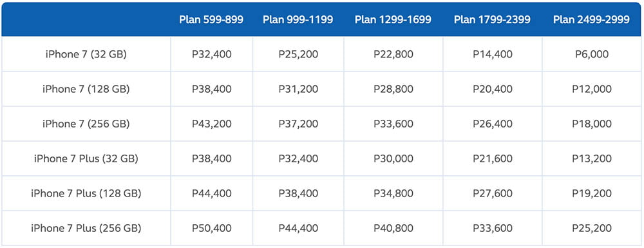This screenshot has height=248, width=644.
Task: Select the Plan 1799-2399 column header
Action: point(492,20)
